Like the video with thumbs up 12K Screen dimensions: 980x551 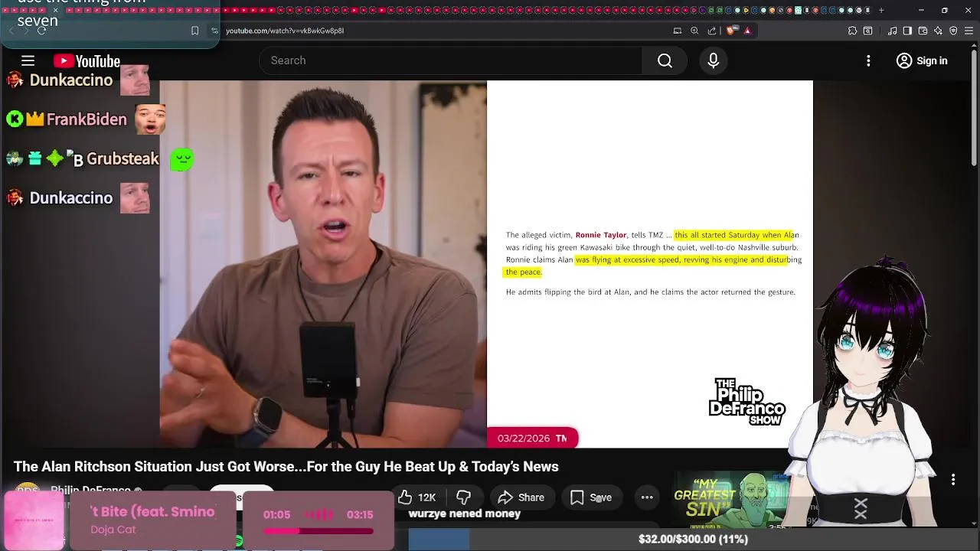[x=417, y=497]
